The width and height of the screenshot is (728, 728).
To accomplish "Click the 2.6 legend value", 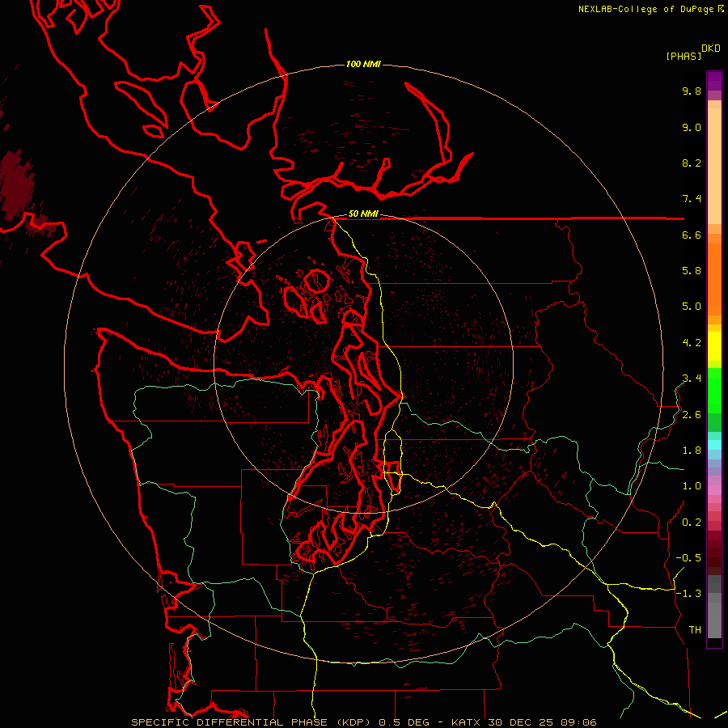I will point(692,415).
